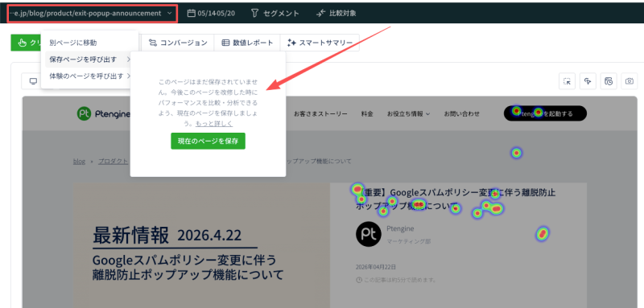This screenshot has height=308, width=644.
Task: Click the green クリック heatmap button
Action: coord(26,43)
